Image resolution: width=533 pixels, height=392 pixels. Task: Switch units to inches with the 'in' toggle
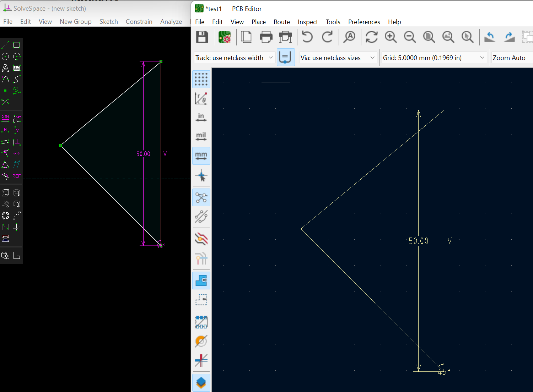(201, 118)
